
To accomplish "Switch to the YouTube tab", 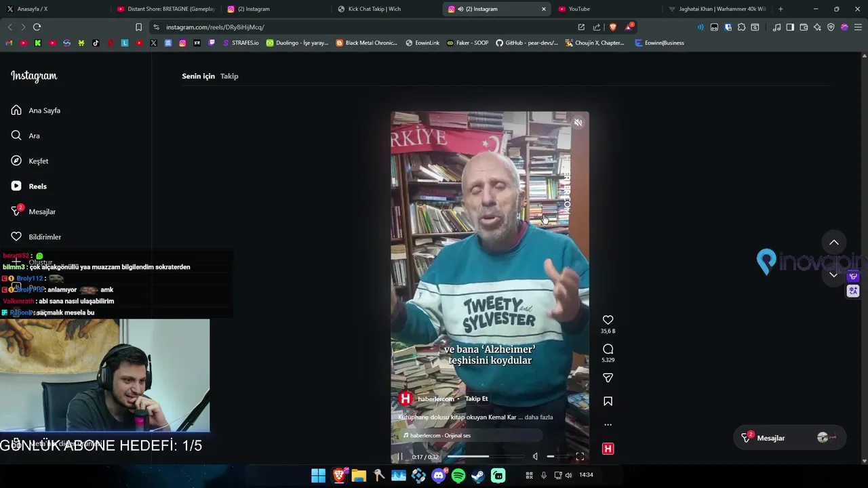I will (x=606, y=9).
